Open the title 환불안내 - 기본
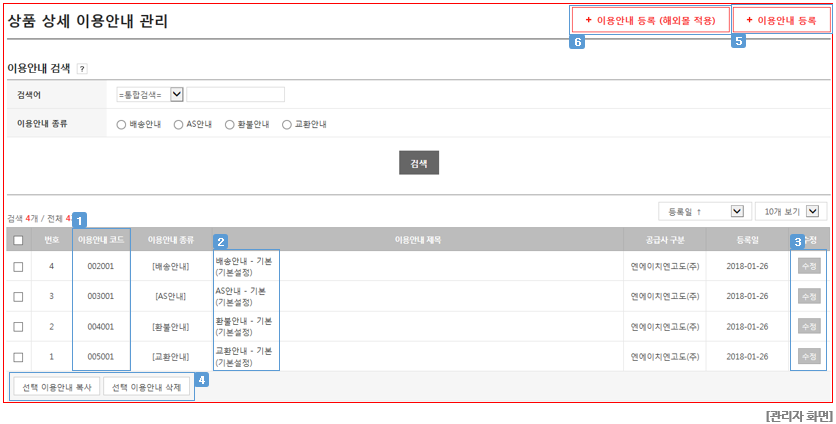 click(x=244, y=321)
